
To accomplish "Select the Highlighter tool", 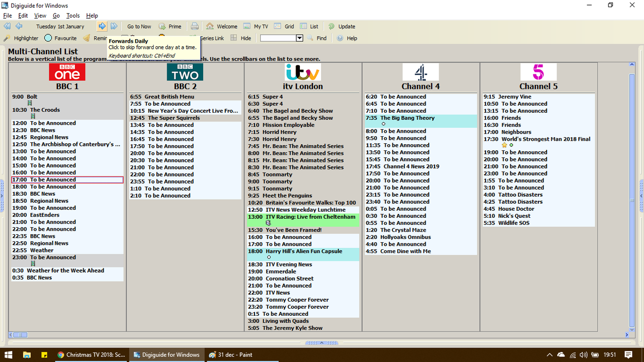I will coord(21,38).
